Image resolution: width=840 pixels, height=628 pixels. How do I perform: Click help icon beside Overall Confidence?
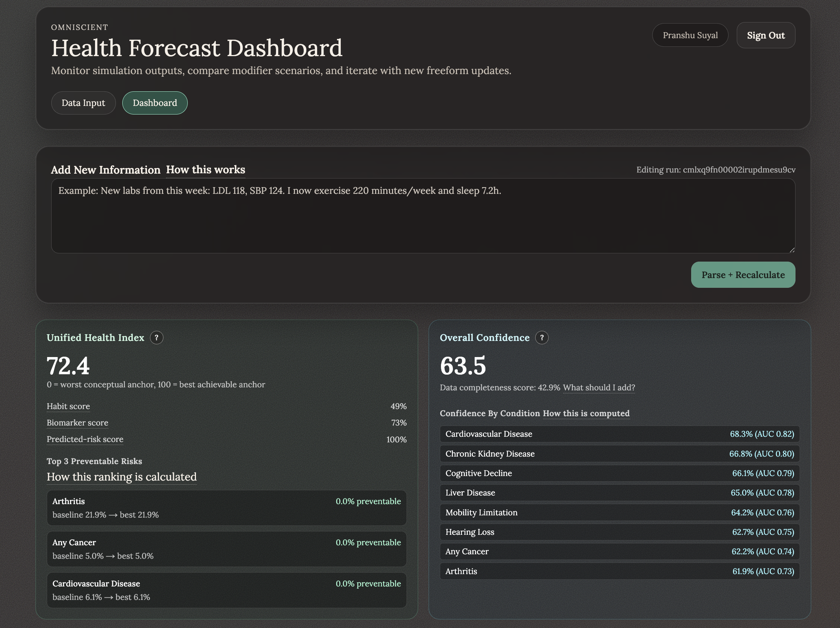tap(542, 337)
